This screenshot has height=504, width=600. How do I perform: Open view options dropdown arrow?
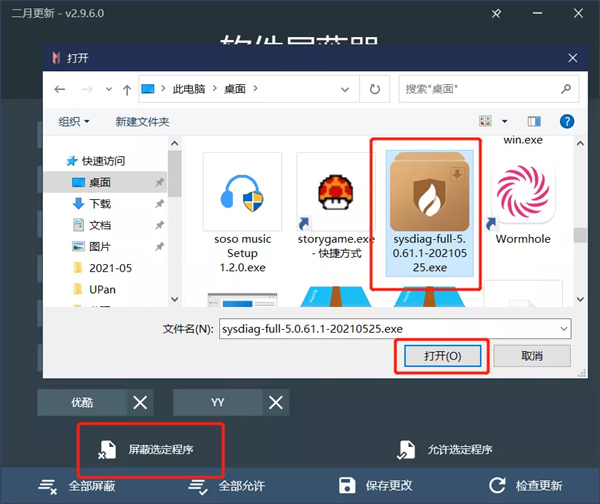click(x=505, y=121)
